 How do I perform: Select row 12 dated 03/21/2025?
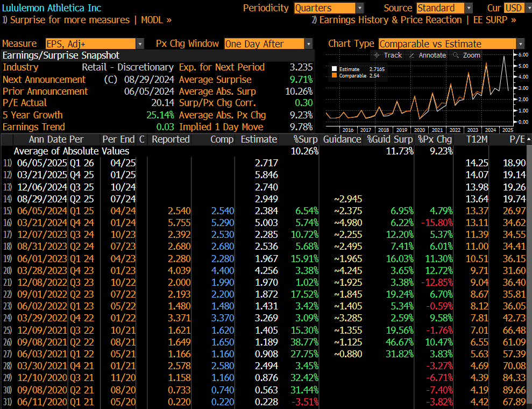pos(264,175)
